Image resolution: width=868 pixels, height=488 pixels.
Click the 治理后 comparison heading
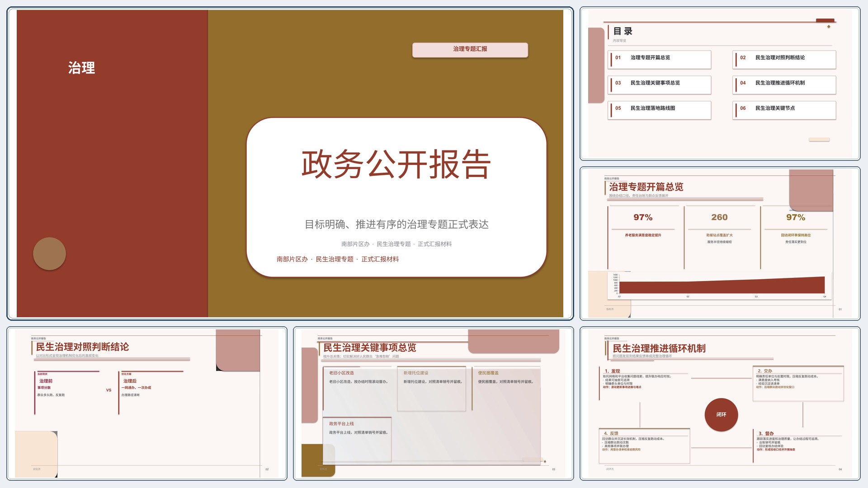click(x=130, y=381)
